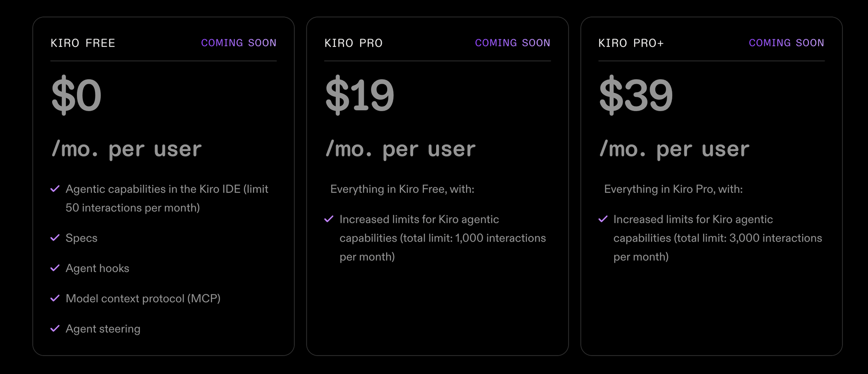The height and width of the screenshot is (374, 868).
Task: Click the $19 price
Action: [x=359, y=95]
